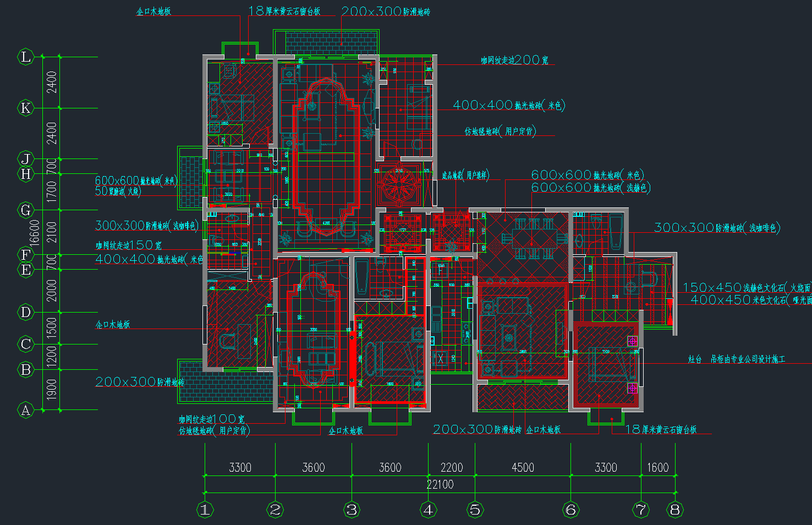Viewport: 812px width, 525px height.
Task: Click the 1600 dimension value
Action: pos(657,468)
